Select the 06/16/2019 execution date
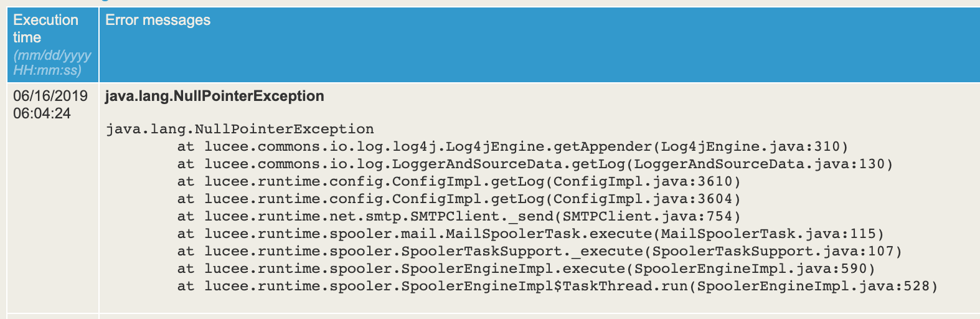The image size is (980, 319). click(50, 96)
